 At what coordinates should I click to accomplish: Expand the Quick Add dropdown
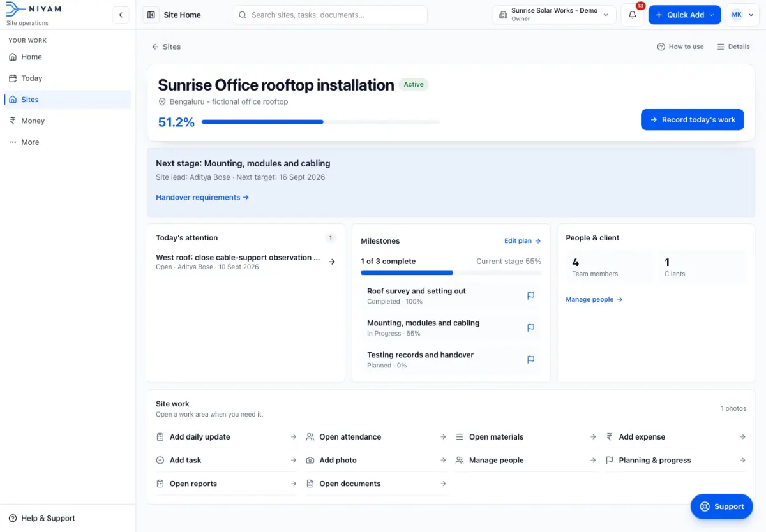[712, 15]
